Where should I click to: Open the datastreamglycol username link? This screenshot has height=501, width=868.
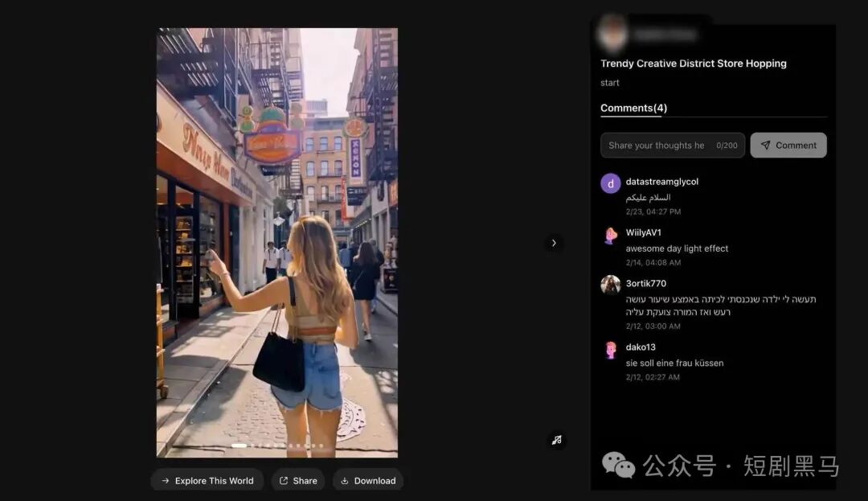662,182
